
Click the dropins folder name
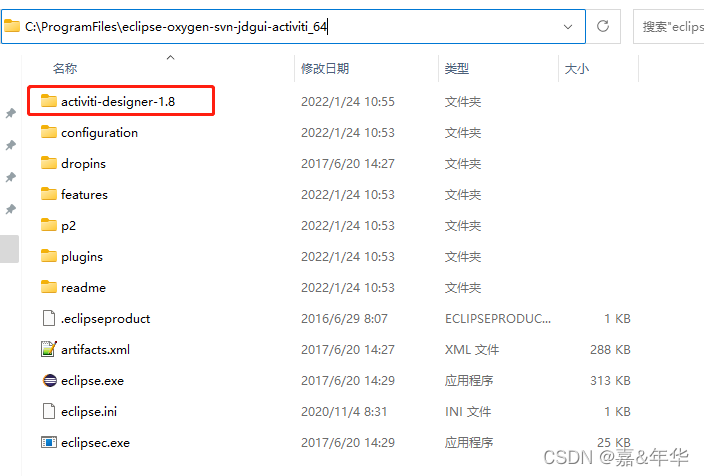click(84, 164)
